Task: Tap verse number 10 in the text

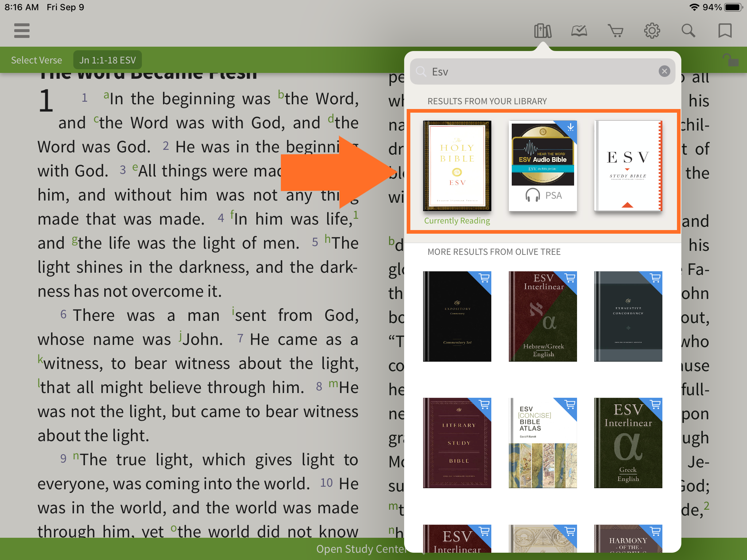Action: pyautogui.click(x=326, y=483)
